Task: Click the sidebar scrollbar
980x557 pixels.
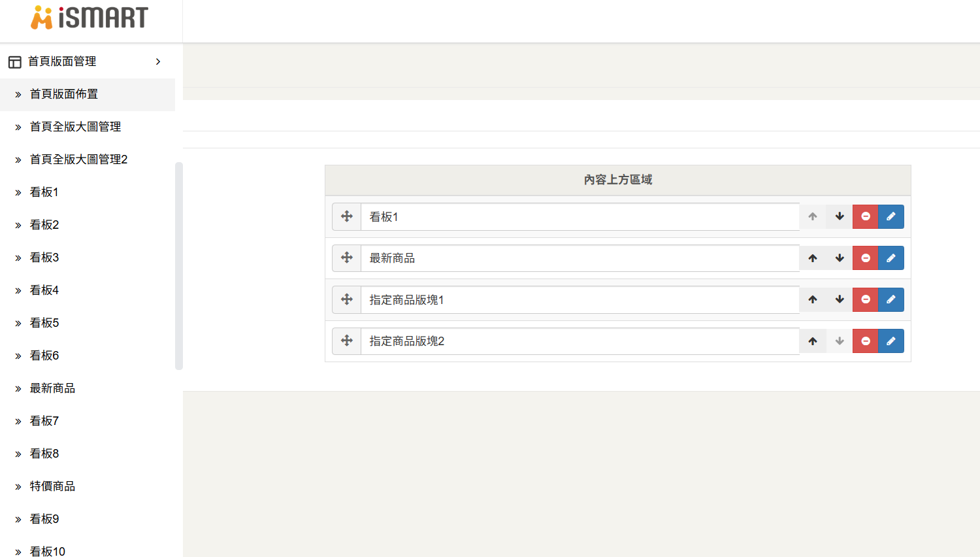Action: (x=179, y=266)
